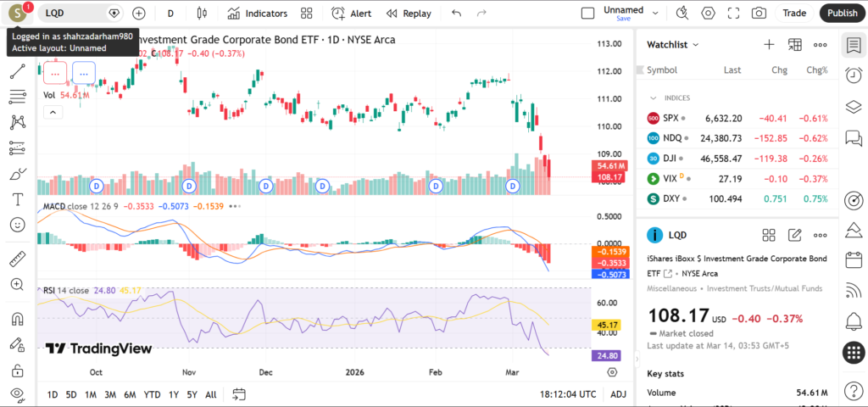Open the Alert creation dialog
This screenshot has height=407, width=868.
351,14
